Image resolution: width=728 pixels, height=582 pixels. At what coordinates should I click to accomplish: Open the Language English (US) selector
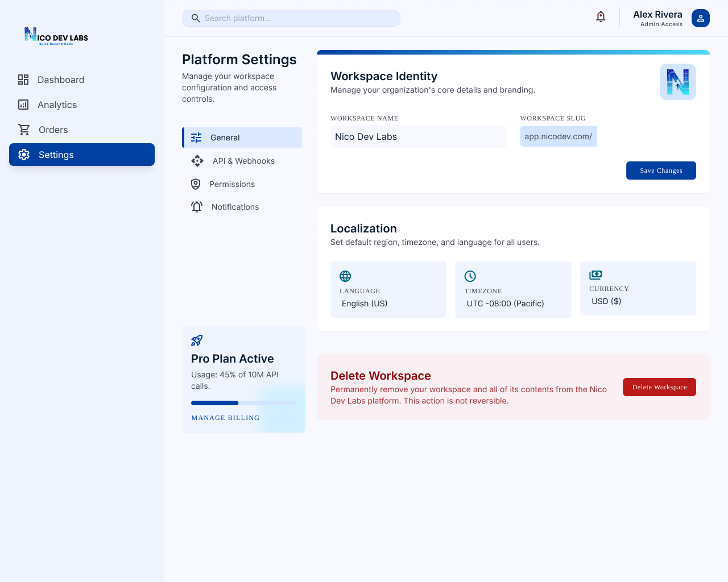(388, 290)
